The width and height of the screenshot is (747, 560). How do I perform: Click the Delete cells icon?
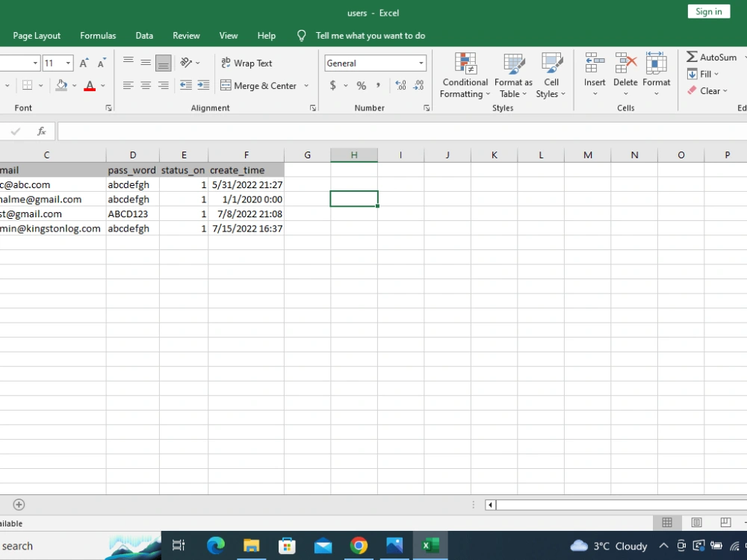point(625,63)
